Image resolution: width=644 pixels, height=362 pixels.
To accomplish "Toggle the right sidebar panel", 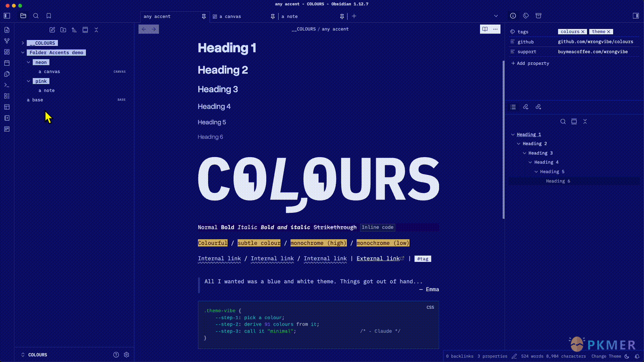I will 636,16.
